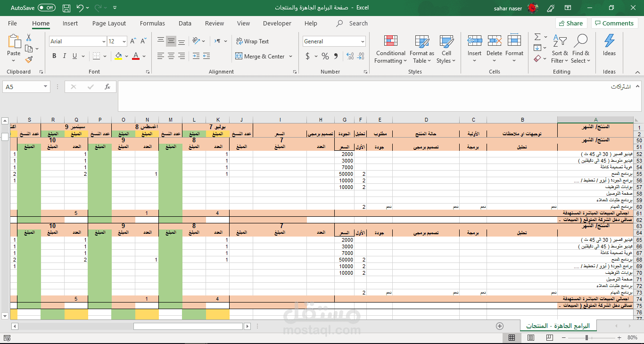Click the Format Painter brush icon
The width and height of the screenshot is (644, 344).
[x=29, y=60]
